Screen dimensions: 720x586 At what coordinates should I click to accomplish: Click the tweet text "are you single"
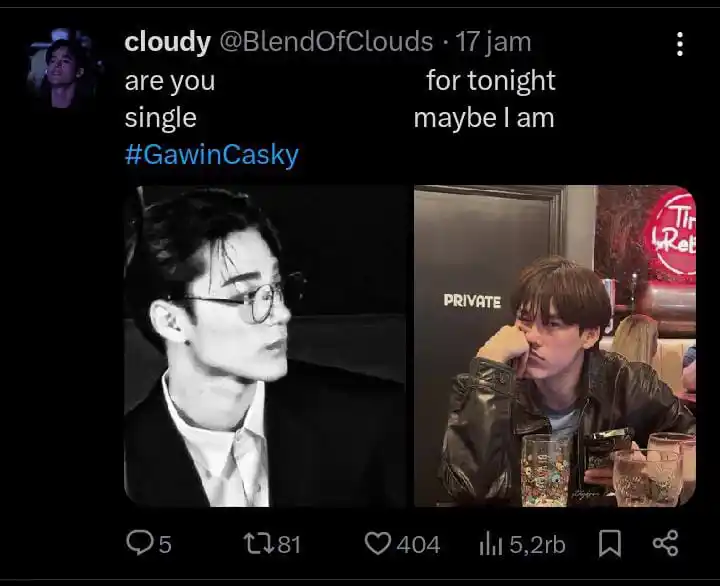[x=169, y=99]
